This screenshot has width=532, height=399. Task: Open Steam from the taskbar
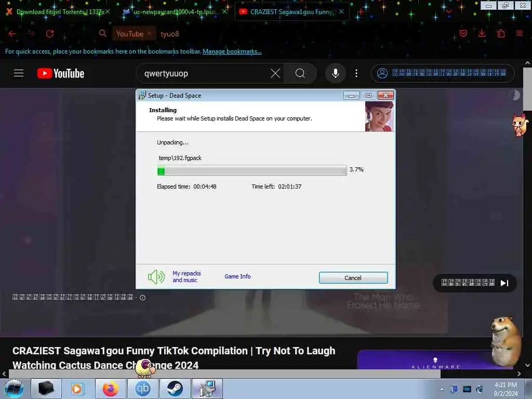pos(175,389)
